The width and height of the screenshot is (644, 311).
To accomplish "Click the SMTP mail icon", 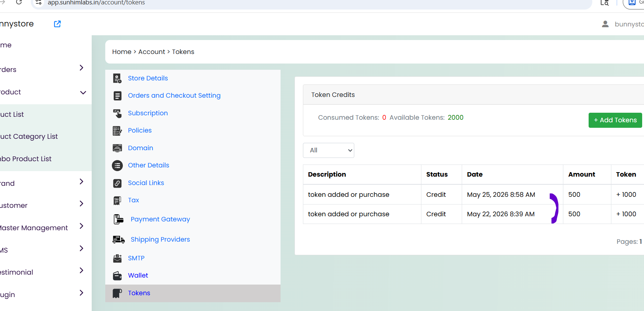I will tap(117, 258).
